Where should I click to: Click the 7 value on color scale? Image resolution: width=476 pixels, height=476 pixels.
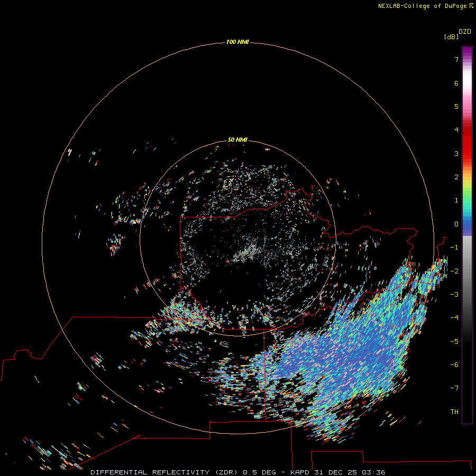tap(456, 59)
